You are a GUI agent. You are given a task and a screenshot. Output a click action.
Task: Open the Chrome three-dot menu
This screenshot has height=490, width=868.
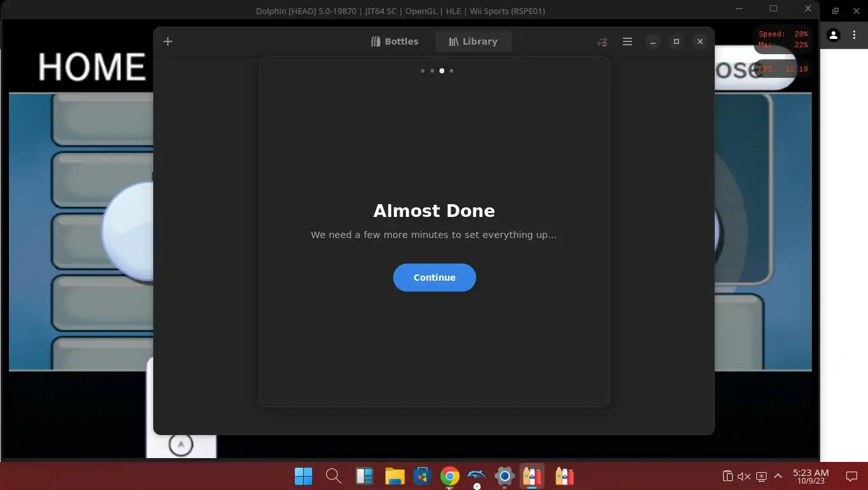click(854, 36)
